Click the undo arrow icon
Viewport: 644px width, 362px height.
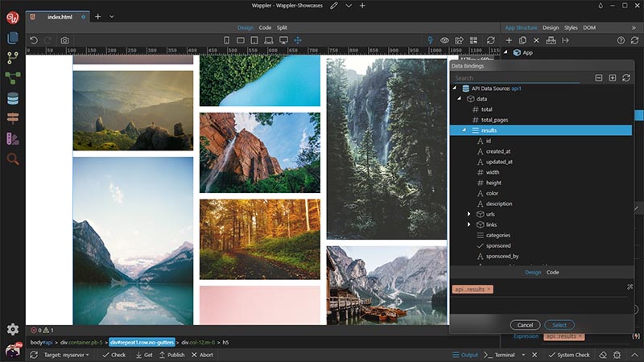coord(34,40)
